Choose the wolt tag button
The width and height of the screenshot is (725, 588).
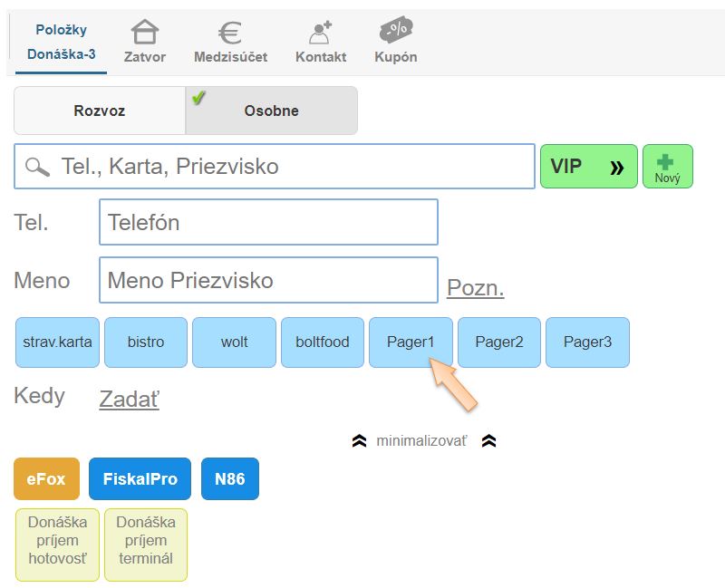pos(234,342)
